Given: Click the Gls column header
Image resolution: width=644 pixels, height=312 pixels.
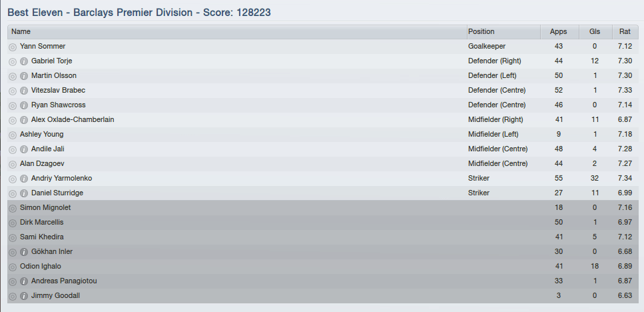Looking at the screenshot, I should pyautogui.click(x=595, y=31).
